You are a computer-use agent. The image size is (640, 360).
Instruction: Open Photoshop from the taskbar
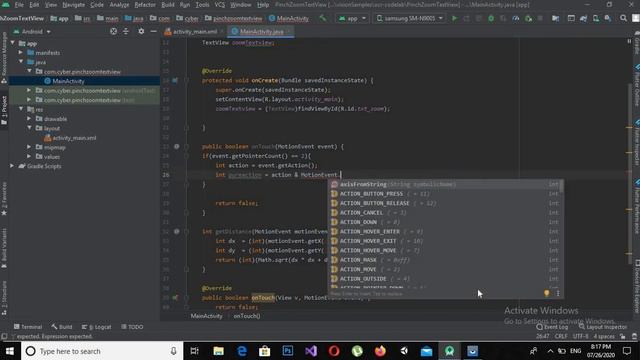pyautogui.click(x=288, y=351)
